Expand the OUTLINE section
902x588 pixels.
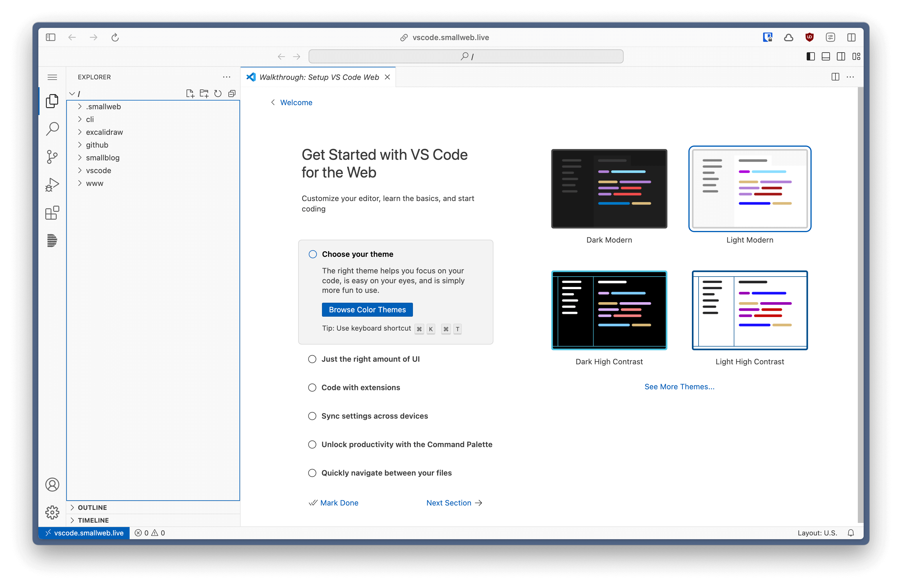tap(153, 507)
